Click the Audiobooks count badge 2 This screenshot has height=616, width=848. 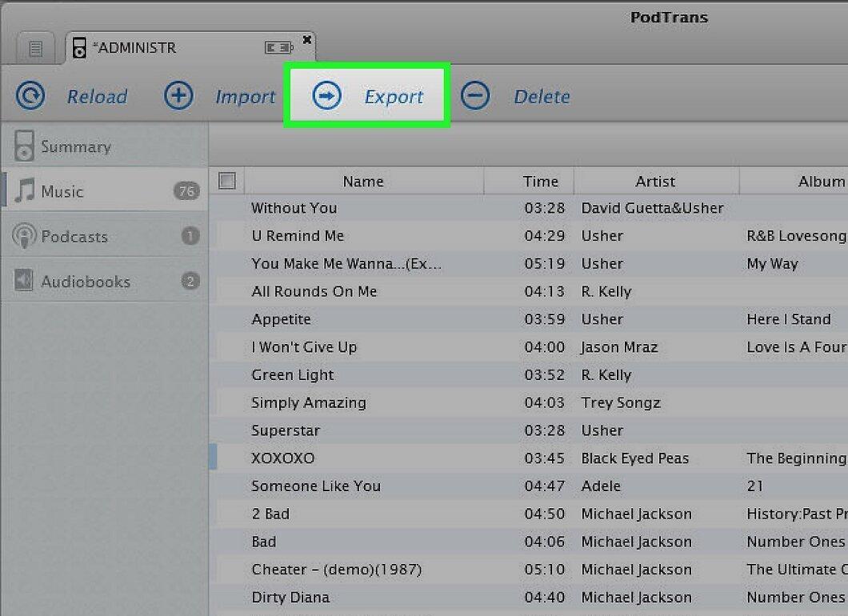(190, 281)
